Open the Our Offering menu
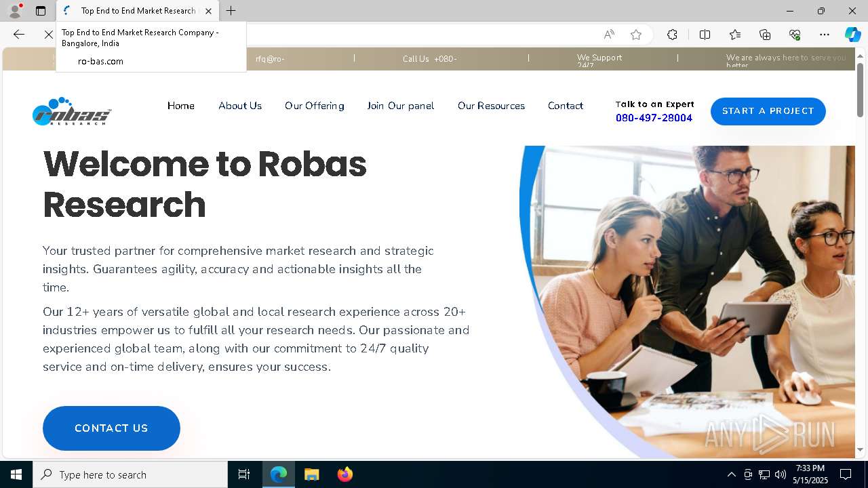Image resolution: width=868 pixels, height=488 pixels. pyautogui.click(x=315, y=106)
